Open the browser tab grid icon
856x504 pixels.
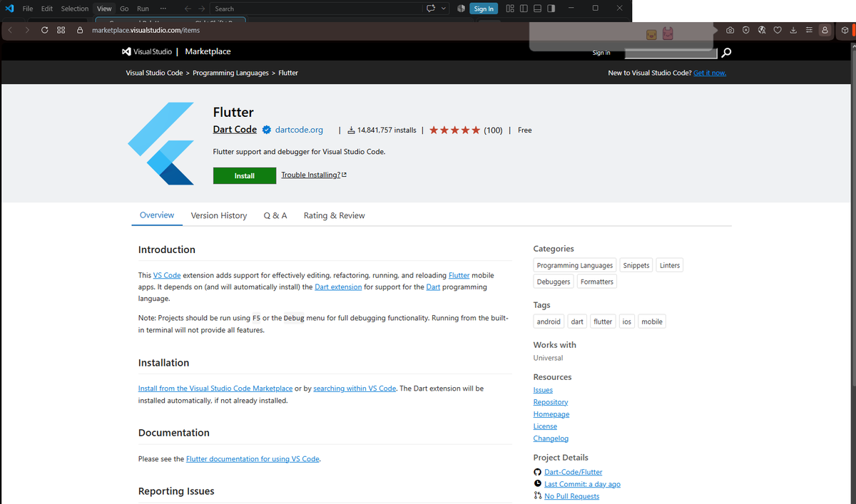coord(61,31)
